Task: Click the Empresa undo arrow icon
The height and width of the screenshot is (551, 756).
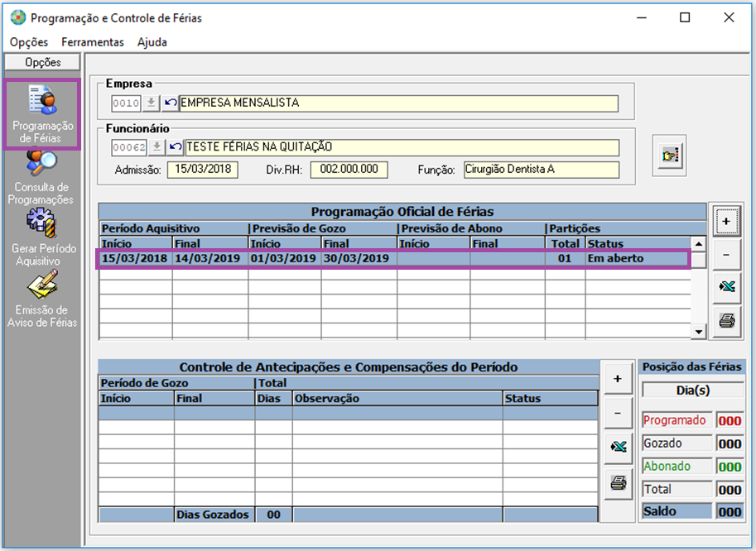Action: pyautogui.click(x=170, y=103)
